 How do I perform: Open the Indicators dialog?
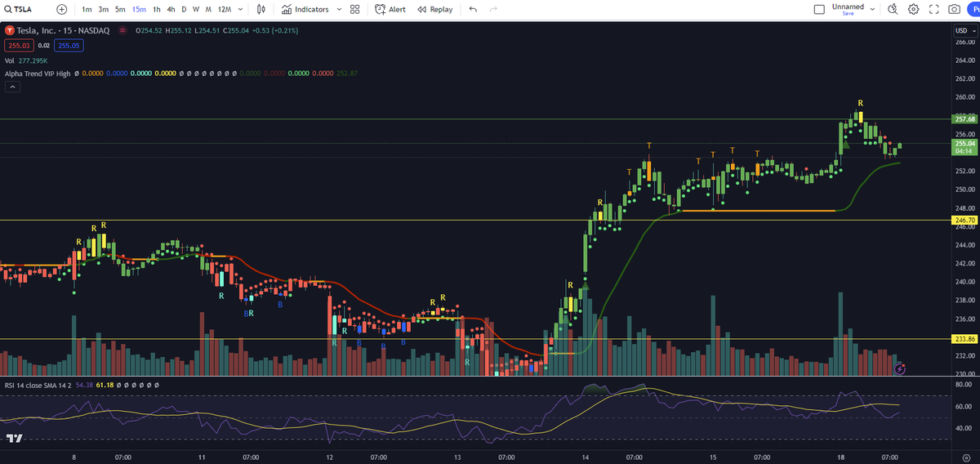tap(305, 9)
